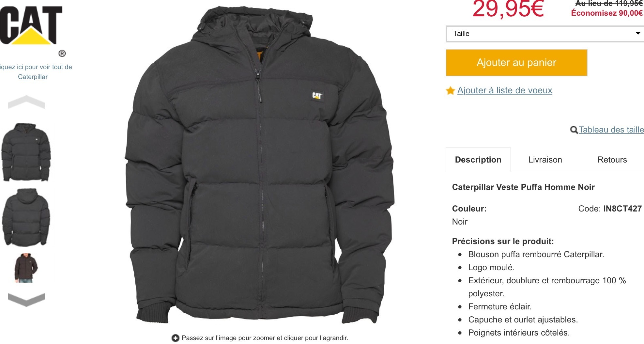Select the model wearing jacket thumbnail

coord(26,268)
